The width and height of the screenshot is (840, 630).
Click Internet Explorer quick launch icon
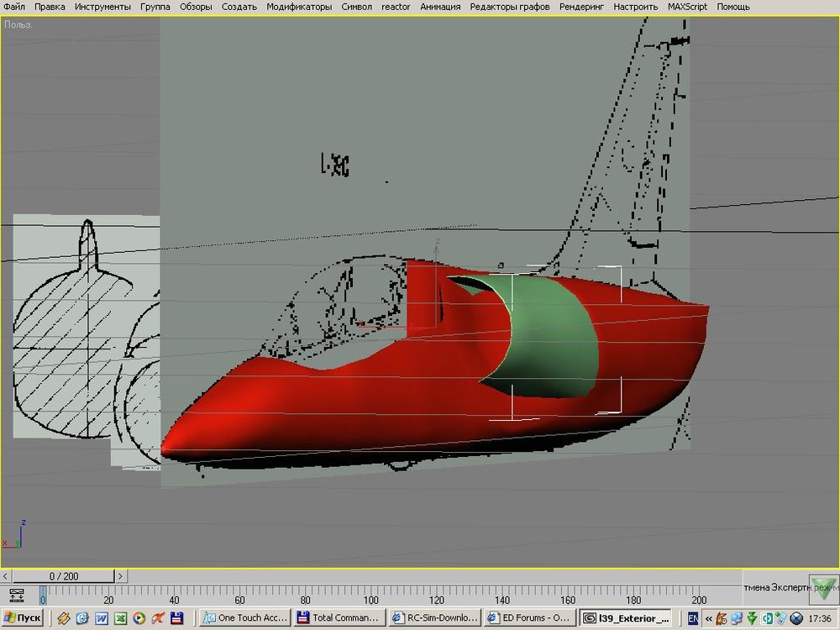pos(82,618)
